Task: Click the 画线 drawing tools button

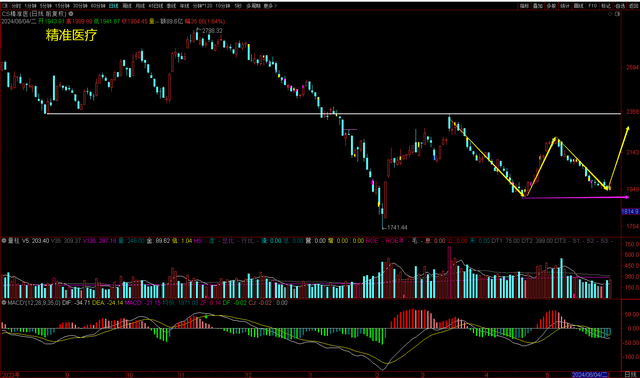Action: [579, 6]
